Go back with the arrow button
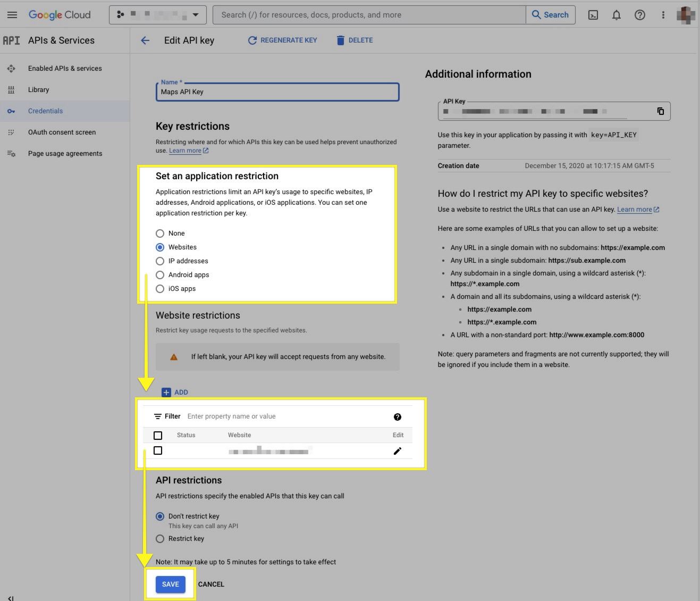The image size is (700, 601). (145, 40)
